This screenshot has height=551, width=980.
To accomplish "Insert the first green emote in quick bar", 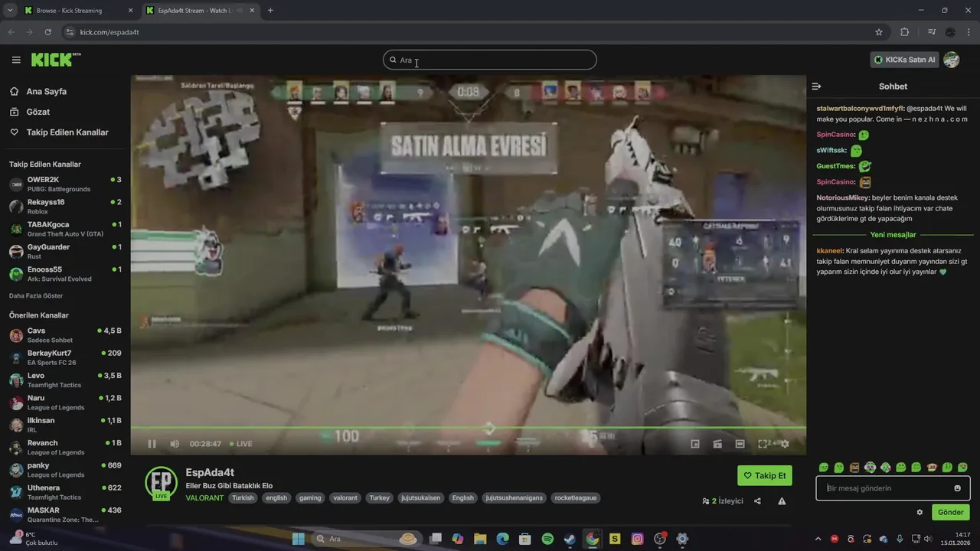I will point(824,467).
